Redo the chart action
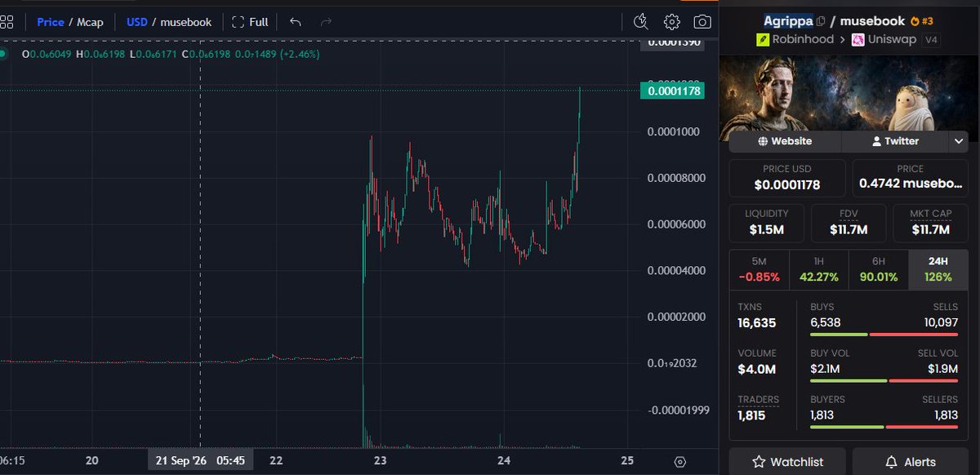This screenshot has height=475, width=980. click(x=326, y=22)
